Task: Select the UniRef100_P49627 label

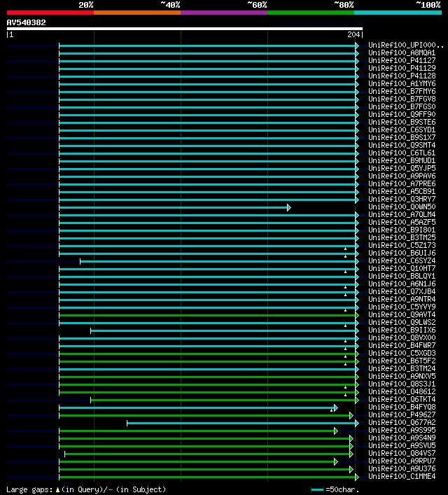Action: pos(402,414)
